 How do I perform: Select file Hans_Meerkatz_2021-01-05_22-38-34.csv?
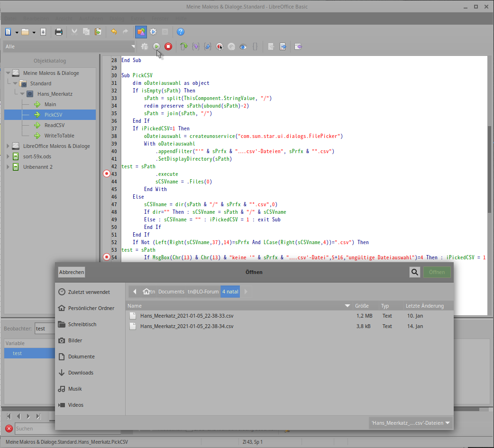187,326
